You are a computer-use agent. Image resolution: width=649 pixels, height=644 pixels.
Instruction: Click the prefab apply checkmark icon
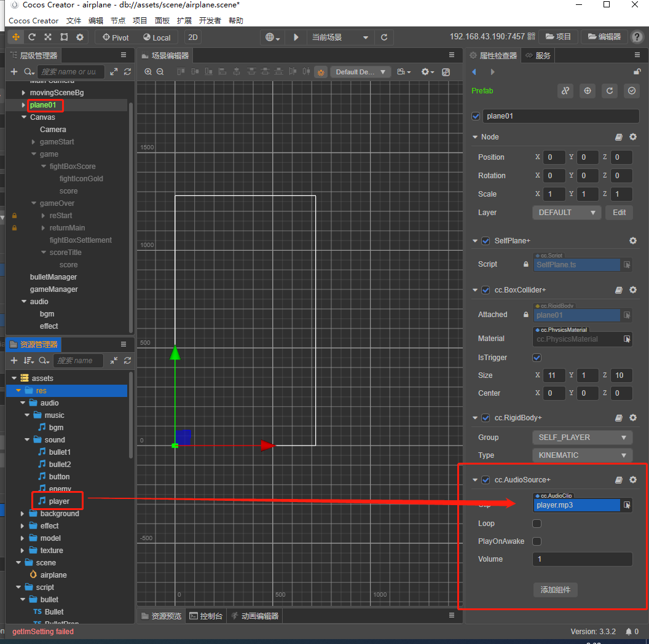pos(632,91)
